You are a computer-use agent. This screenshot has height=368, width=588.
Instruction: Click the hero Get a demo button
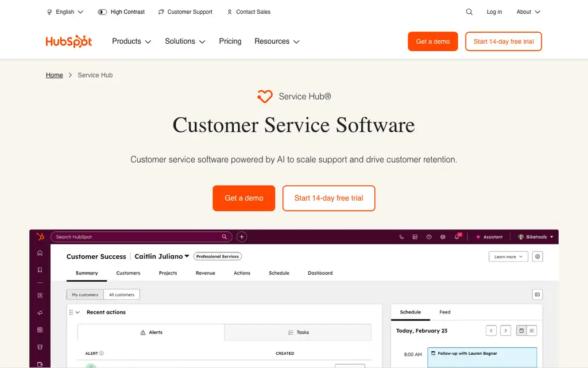pos(243,198)
